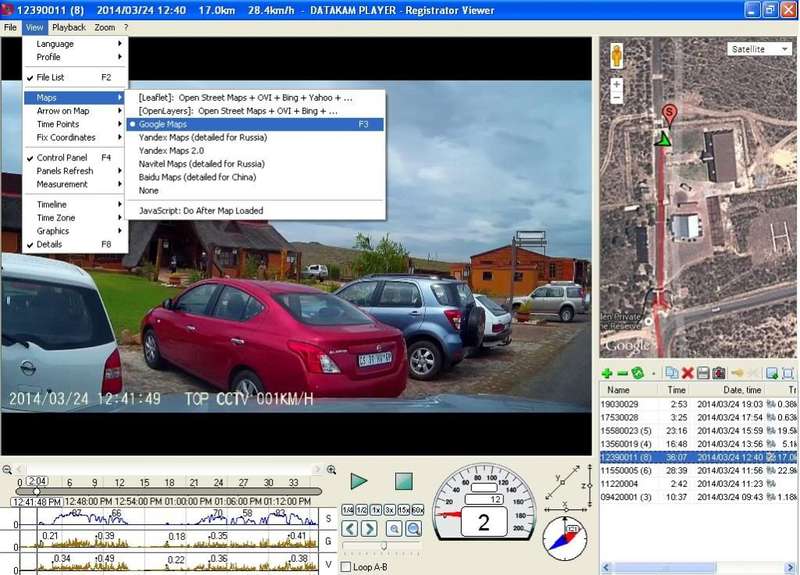Delete file with the red X icon
This screenshot has height=575, width=800.
(687, 373)
